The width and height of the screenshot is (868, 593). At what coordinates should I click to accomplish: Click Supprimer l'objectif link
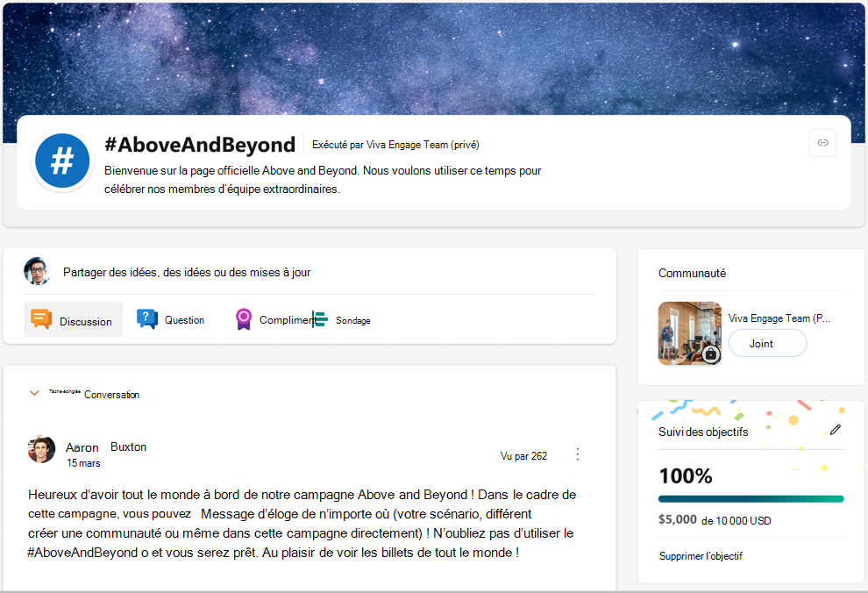[x=701, y=556]
